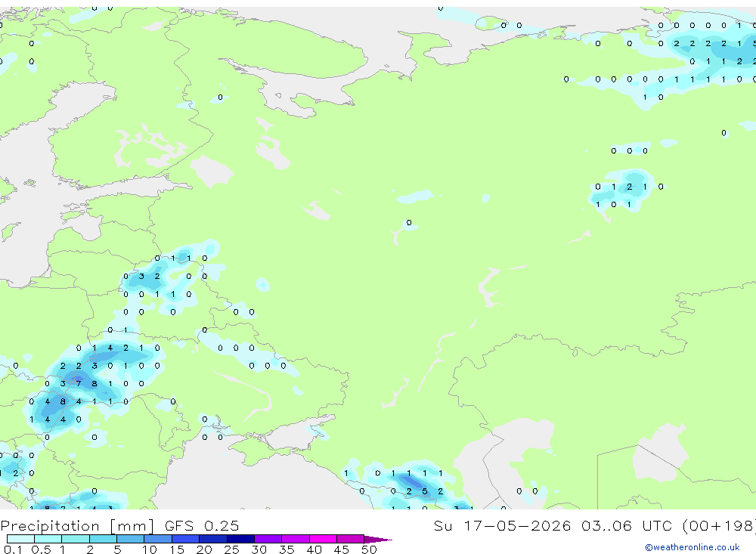Click the legend label "0.1"
This screenshot has height=554, width=756.
[x=13, y=549]
